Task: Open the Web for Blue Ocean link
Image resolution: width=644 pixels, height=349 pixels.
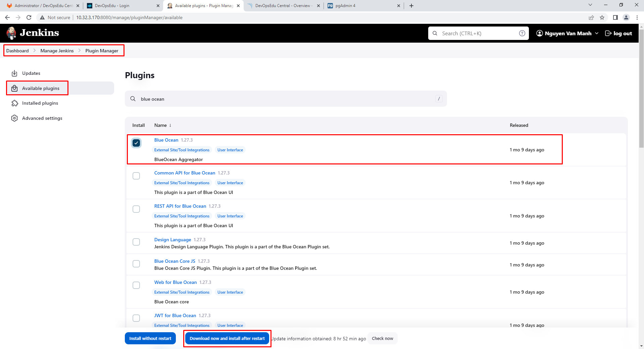Action: click(175, 282)
